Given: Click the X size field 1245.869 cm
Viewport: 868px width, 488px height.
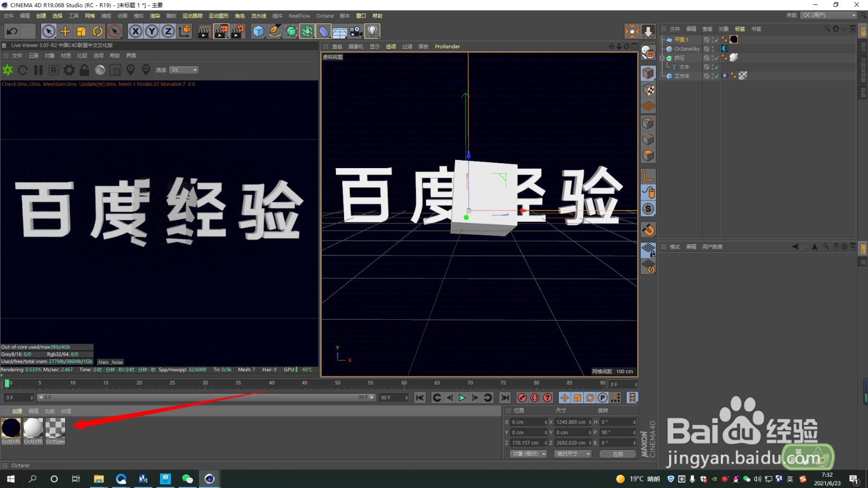Looking at the screenshot, I should point(573,422).
